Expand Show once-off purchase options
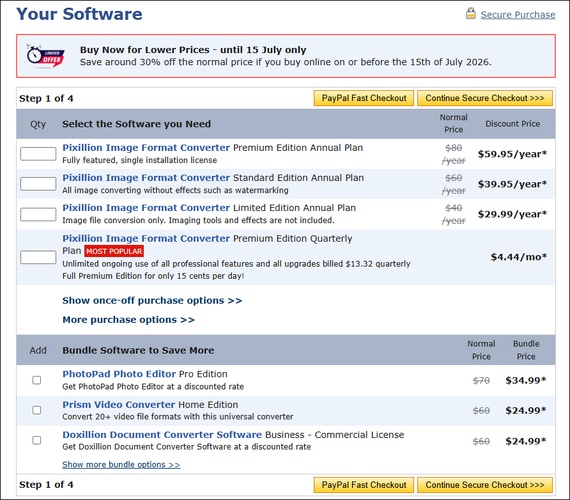 coord(152,301)
